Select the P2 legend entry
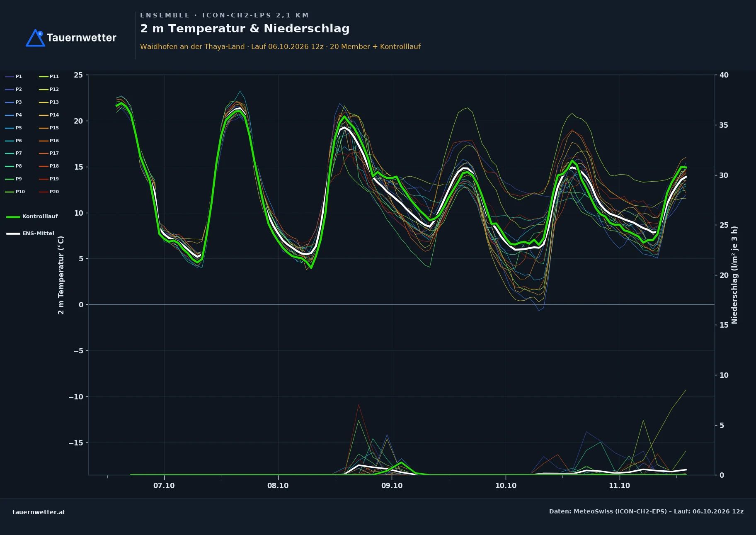Image resolution: width=756 pixels, height=535 pixels. 14,89
